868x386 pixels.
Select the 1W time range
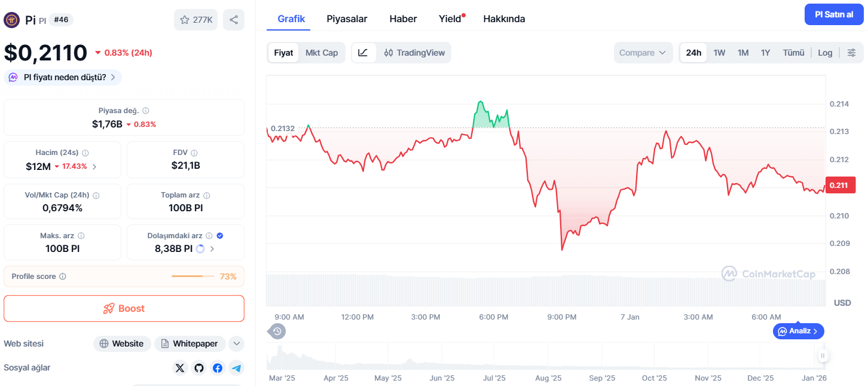(719, 53)
